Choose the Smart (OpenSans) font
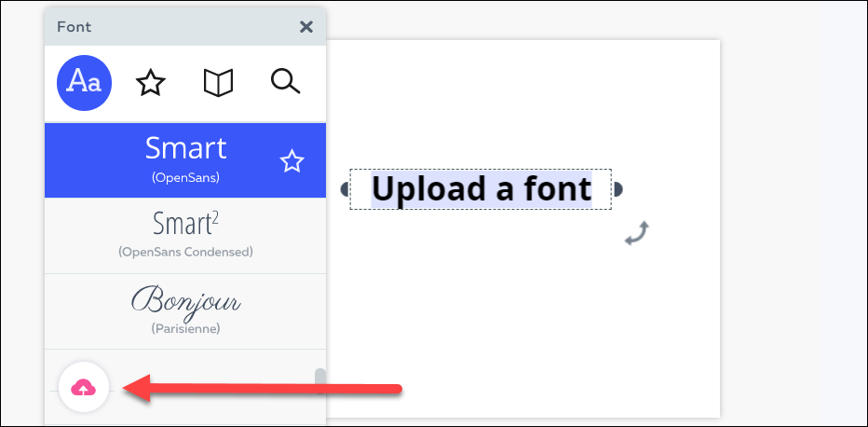The width and height of the screenshot is (868, 427). (185, 149)
